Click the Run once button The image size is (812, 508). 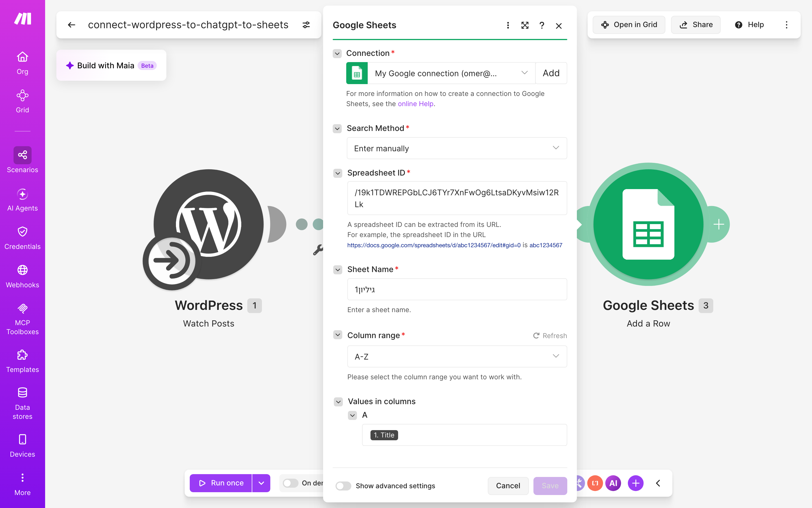(x=221, y=483)
